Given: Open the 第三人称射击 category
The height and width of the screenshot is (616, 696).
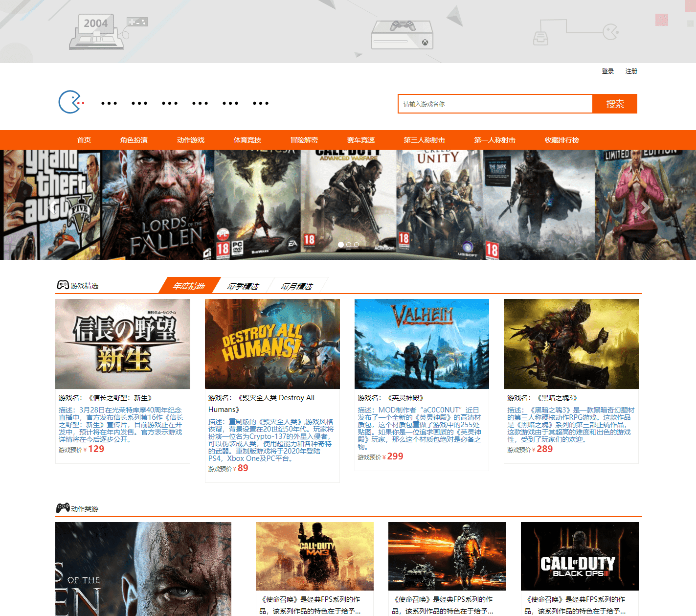Looking at the screenshot, I should 425,140.
